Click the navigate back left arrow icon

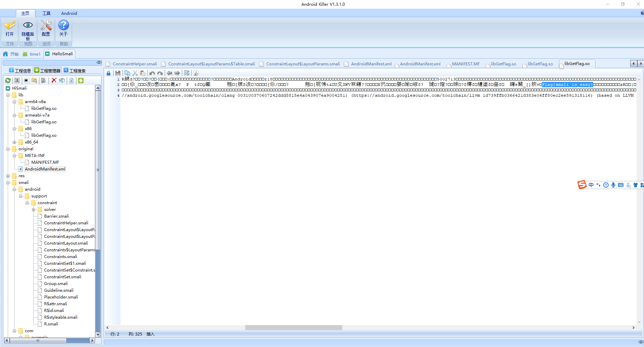click(x=169, y=73)
